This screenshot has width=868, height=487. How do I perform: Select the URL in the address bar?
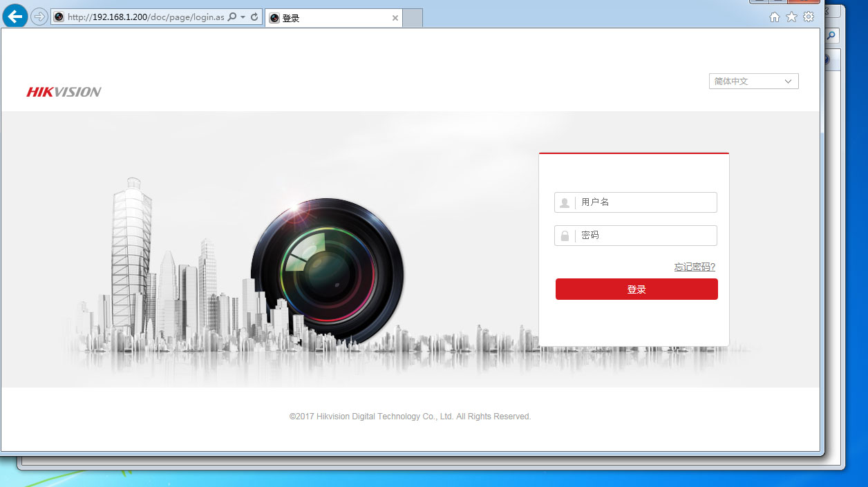[x=138, y=16]
